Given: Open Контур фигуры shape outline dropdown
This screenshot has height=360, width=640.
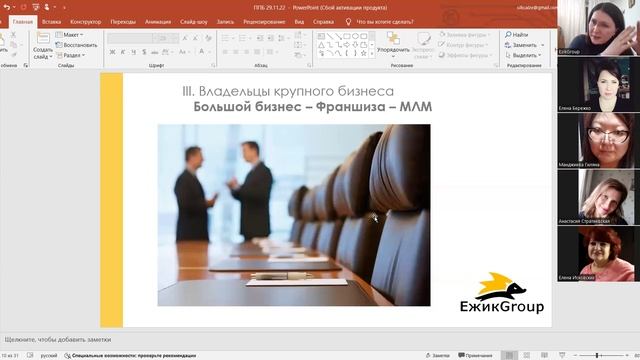Looking at the screenshot, I should pyautogui.click(x=464, y=45).
